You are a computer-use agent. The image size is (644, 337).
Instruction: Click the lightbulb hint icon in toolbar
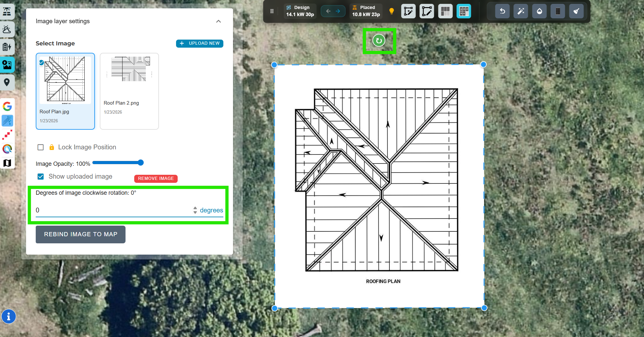pyautogui.click(x=391, y=11)
